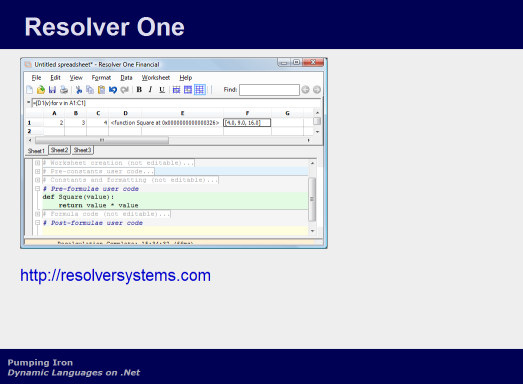Expand the Worksheet creation code section
The width and height of the screenshot is (523, 384).
point(38,163)
